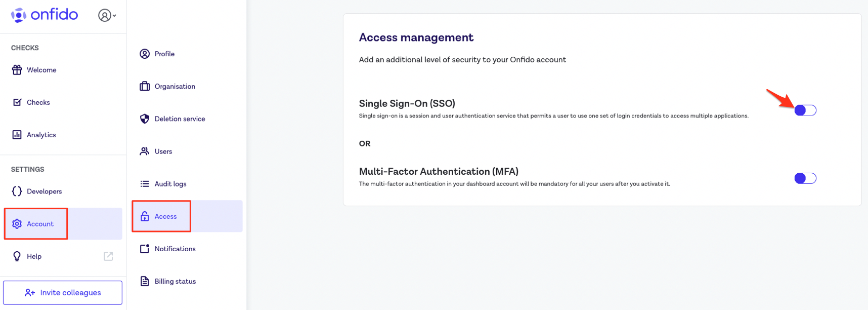Go to the Checks section
Image resolution: width=868 pixels, height=310 pixels.
(x=63, y=102)
